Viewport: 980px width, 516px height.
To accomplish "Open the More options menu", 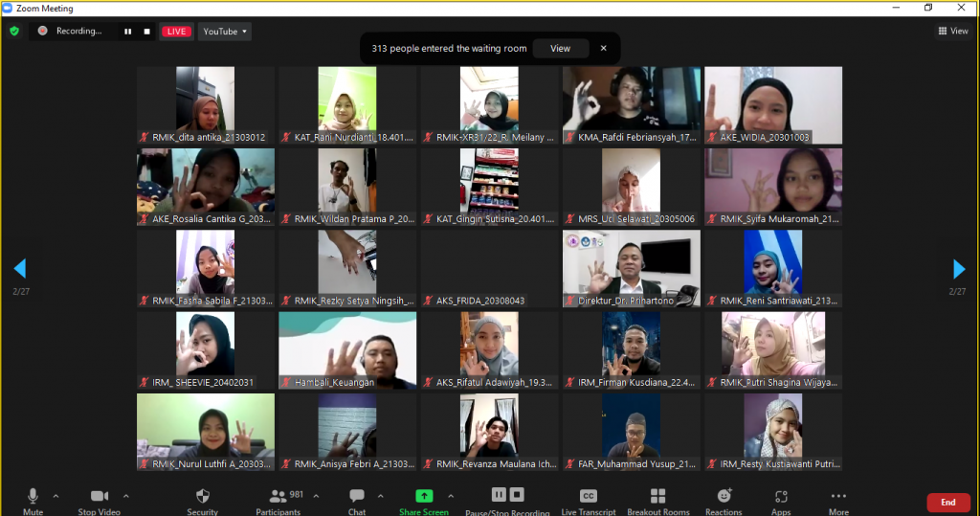I will coord(838,502).
